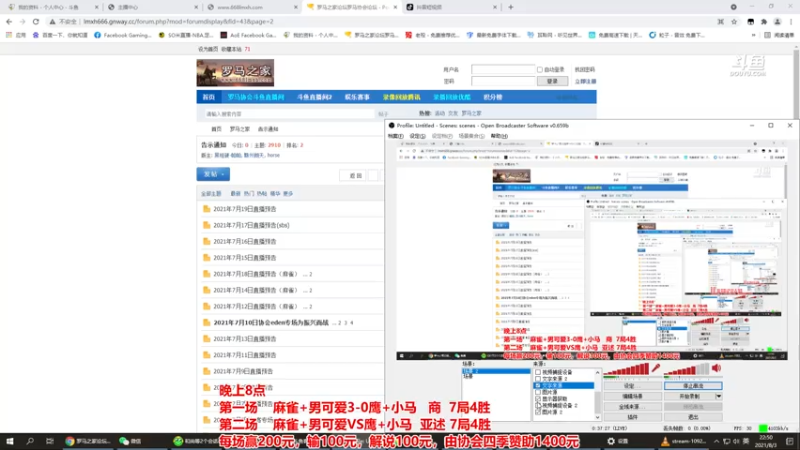Open a new browser tab

tap(511, 7)
